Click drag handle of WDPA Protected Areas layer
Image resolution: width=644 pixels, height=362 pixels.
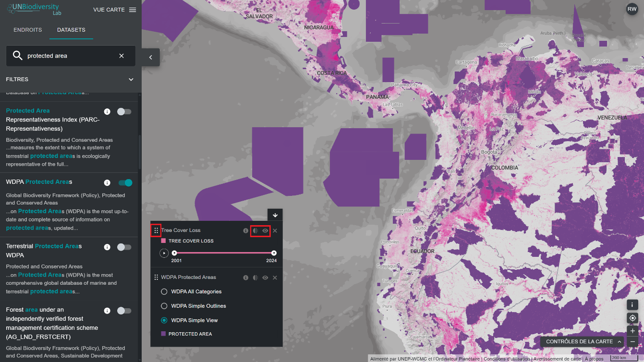[x=156, y=278]
